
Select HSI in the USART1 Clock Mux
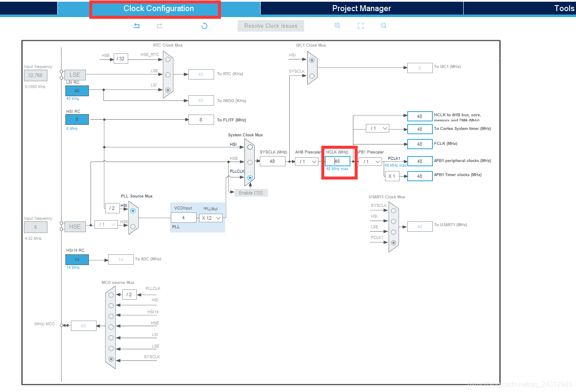tap(394, 221)
